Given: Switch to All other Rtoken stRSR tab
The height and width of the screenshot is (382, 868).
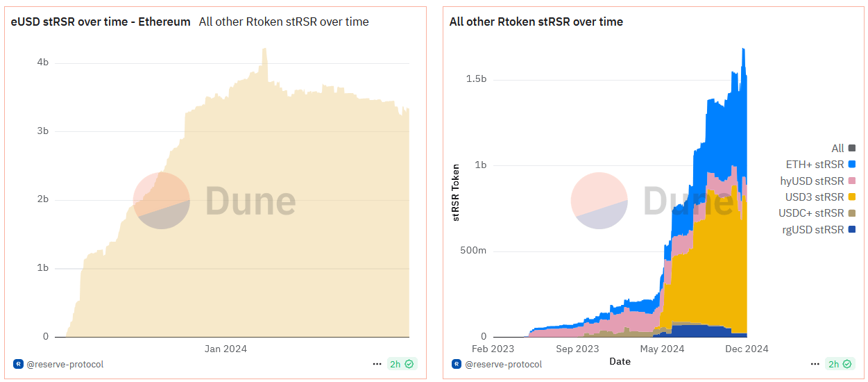Looking at the screenshot, I should 284,22.
